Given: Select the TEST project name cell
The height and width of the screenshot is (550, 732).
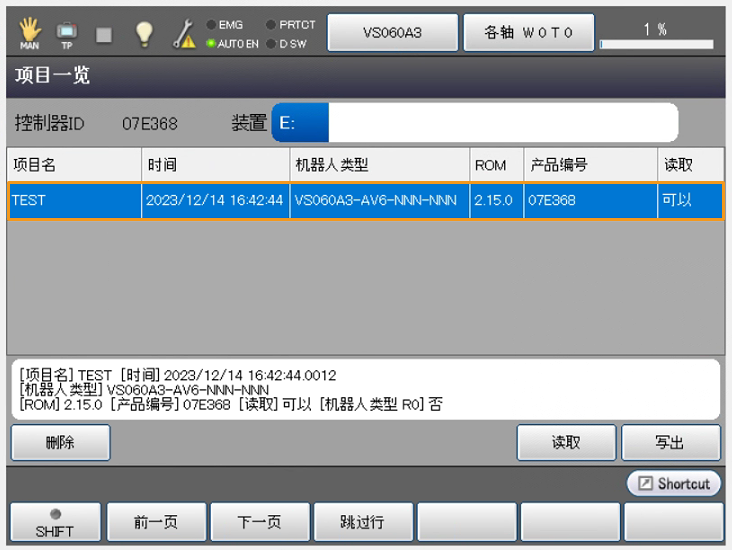Looking at the screenshot, I should point(75,200).
